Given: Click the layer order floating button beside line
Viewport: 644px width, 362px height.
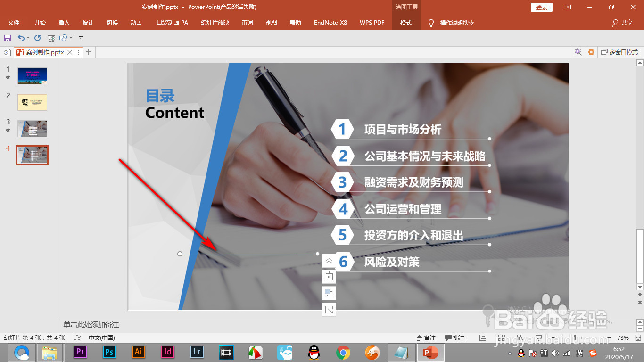Looking at the screenshot, I should tap(329, 293).
